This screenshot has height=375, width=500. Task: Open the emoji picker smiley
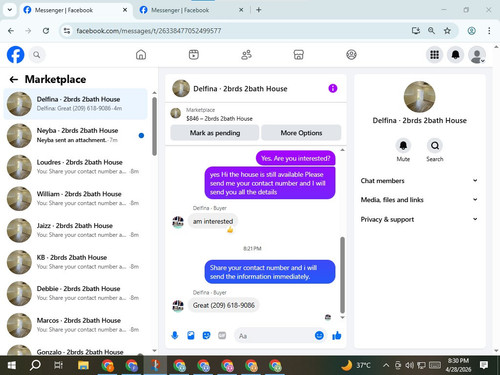tap(319, 335)
